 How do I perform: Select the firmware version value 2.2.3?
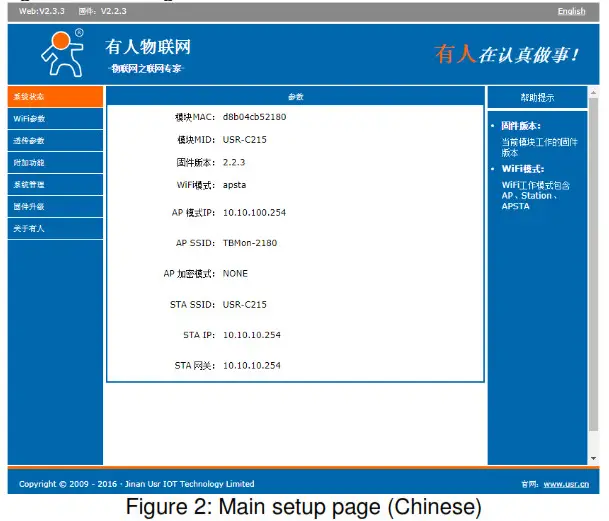pos(234,162)
